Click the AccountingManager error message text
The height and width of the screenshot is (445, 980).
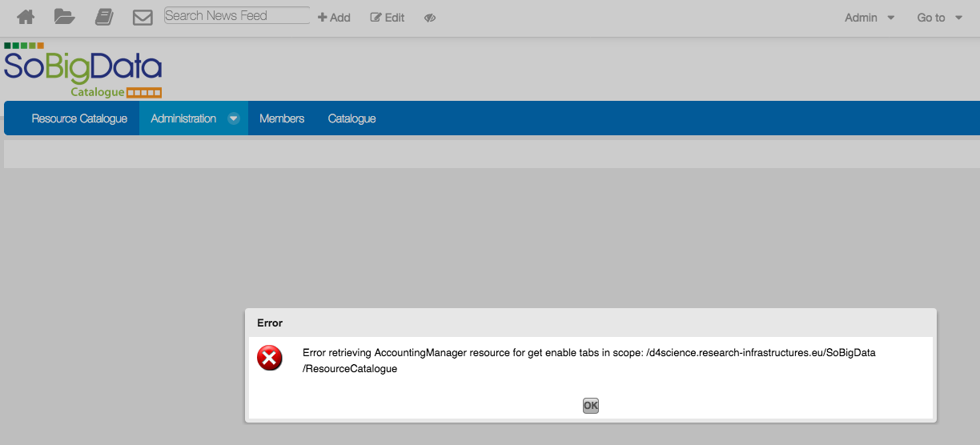pos(588,360)
